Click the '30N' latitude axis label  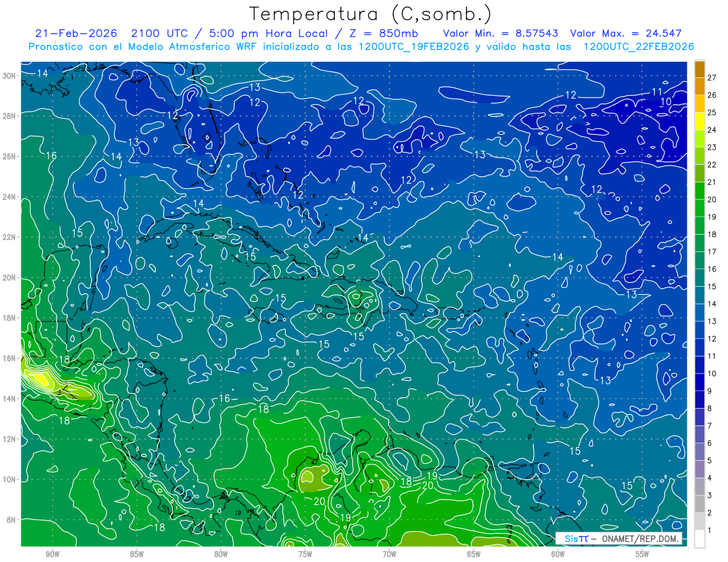(8, 76)
